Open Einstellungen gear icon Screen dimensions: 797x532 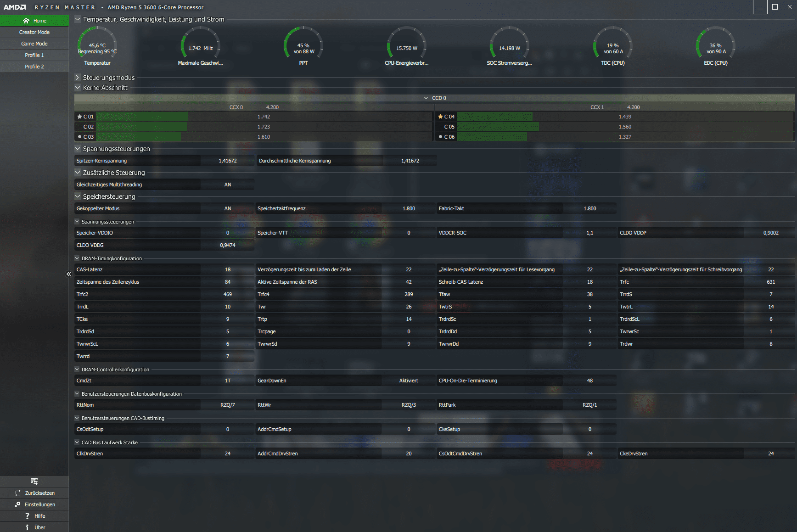17,504
